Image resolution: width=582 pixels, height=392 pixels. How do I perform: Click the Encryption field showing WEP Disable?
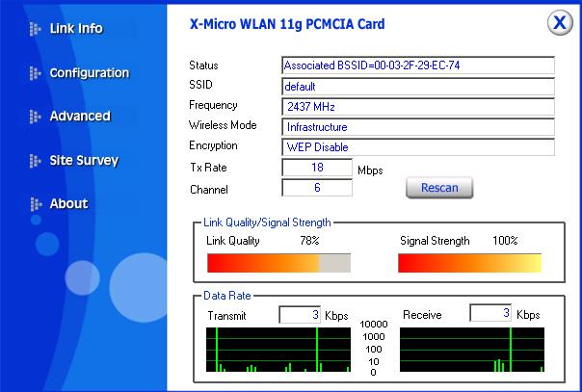click(418, 147)
